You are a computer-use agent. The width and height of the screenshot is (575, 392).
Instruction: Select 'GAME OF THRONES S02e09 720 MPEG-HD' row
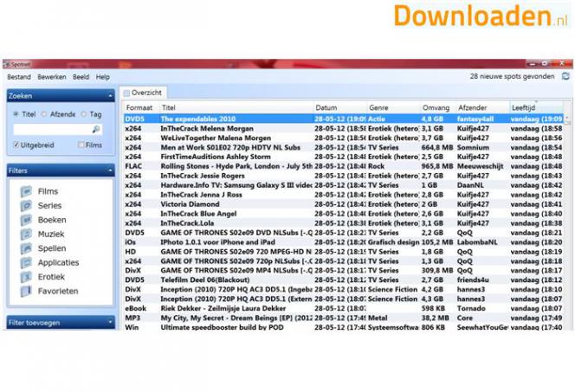point(343,252)
